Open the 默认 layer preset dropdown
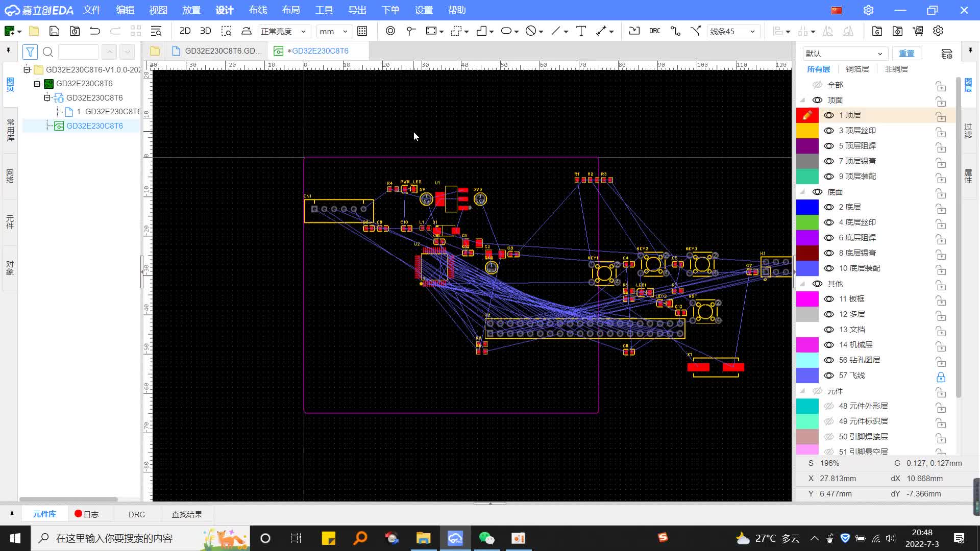The image size is (980, 551). pos(845,54)
